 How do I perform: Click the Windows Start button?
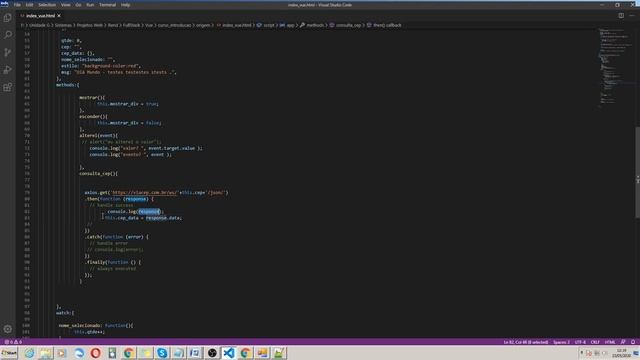tap(9, 353)
